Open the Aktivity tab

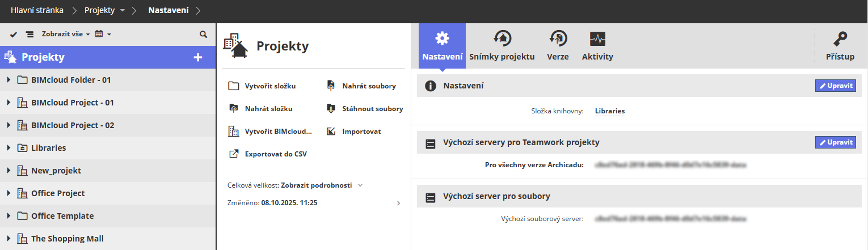tap(597, 46)
